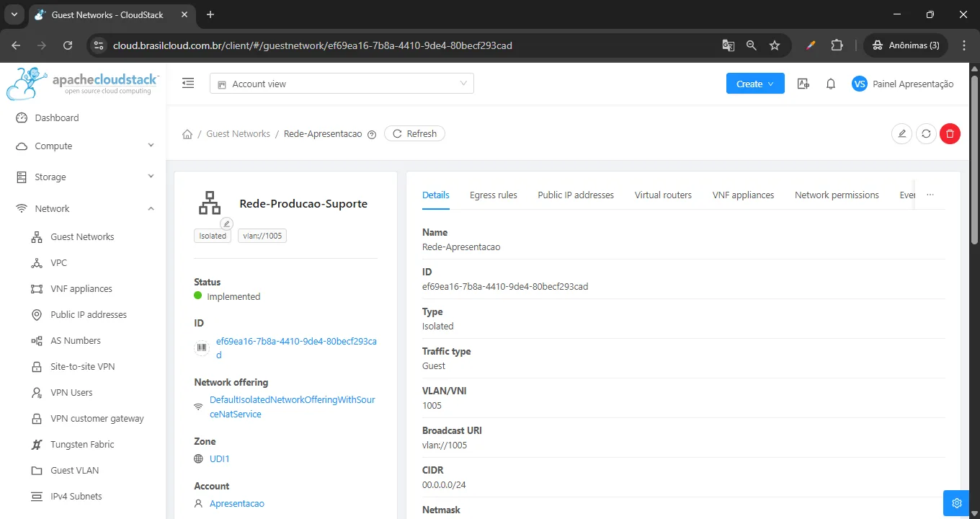
Task: Click the CIDR value 00.0.0.0/24
Action: click(x=444, y=484)
